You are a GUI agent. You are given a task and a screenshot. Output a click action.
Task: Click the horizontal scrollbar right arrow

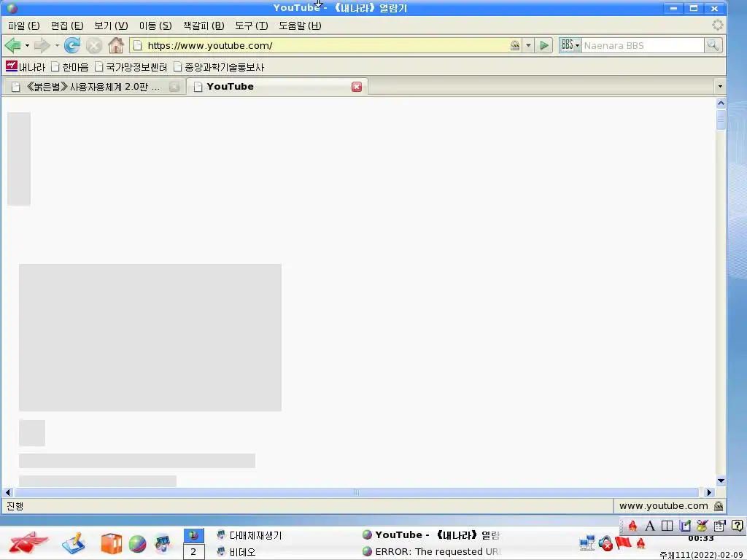pyautogui.click(x=709, y=492)
